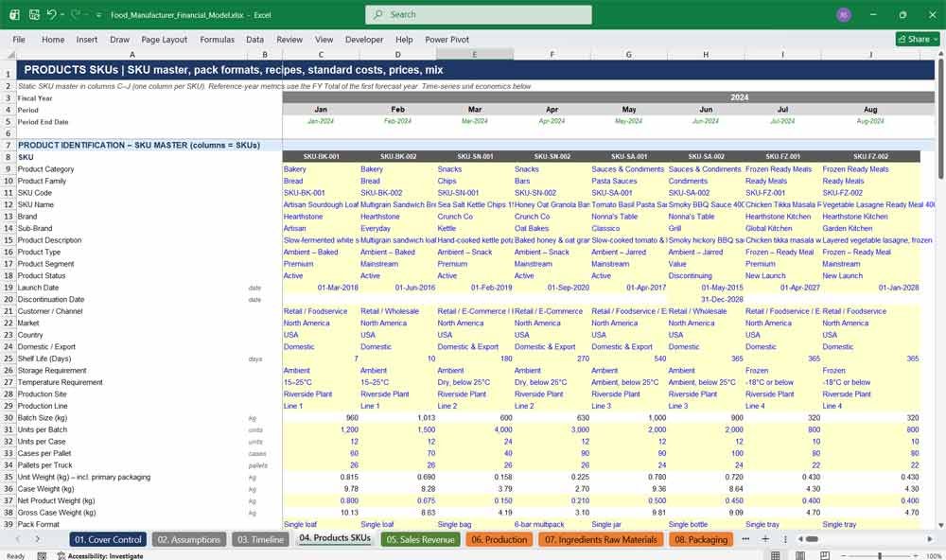Screen dimensions: 946x560
Task: Click the Excel app icon in title bar
Action: (14, 14)
